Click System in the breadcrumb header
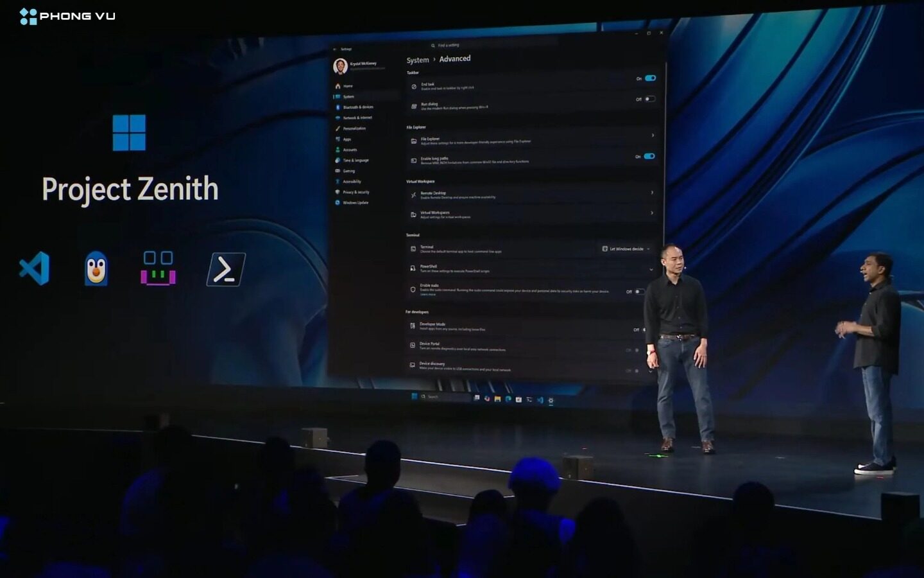924x578 pixels. (x=418, y=60)
